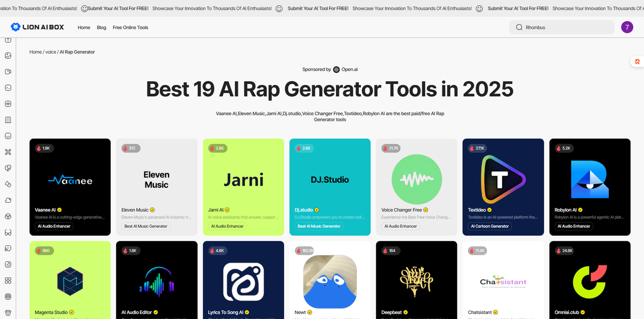Click the verified badge next to Eleven Music
Screen dimensions: 644x319
[152, 210]
